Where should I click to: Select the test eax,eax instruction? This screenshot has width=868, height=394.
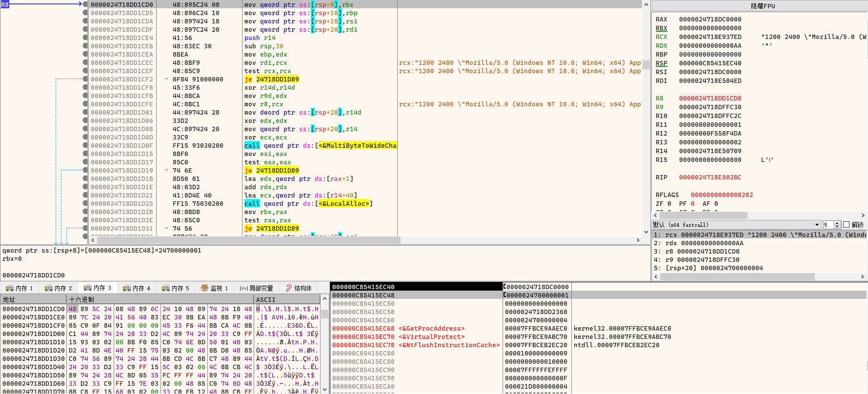tap(267, 162)
